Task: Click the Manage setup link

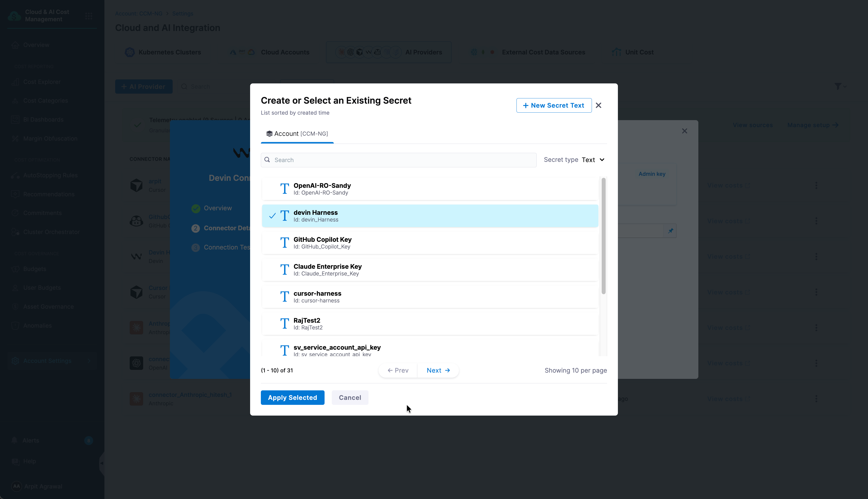Action: pyautogui.click(x=813, y=125)
